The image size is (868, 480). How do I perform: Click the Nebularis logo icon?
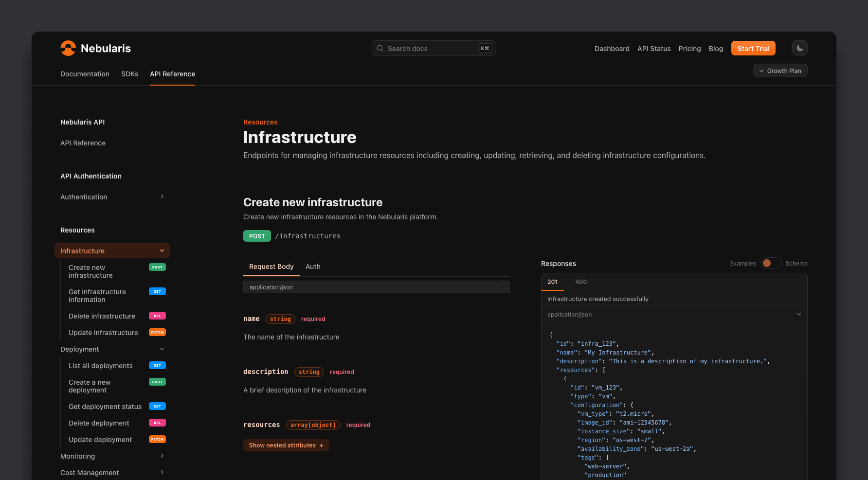pyautogui.click(x=68, y=48)
